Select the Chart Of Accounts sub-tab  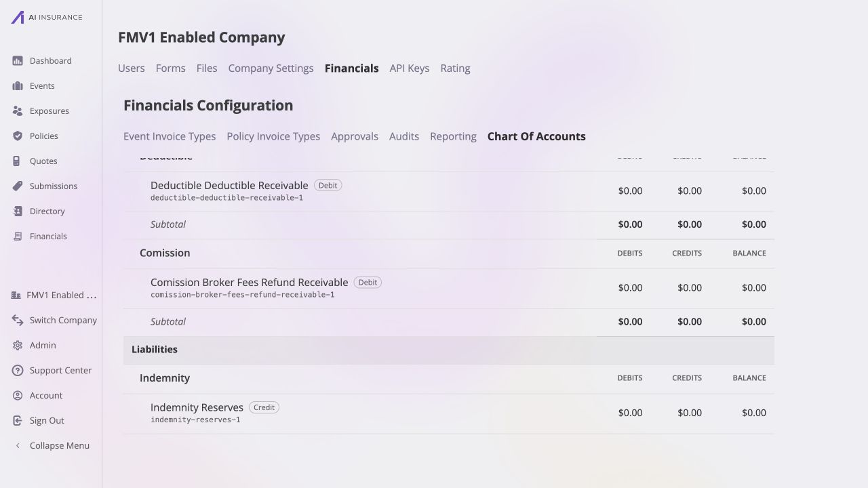(536, 136)
